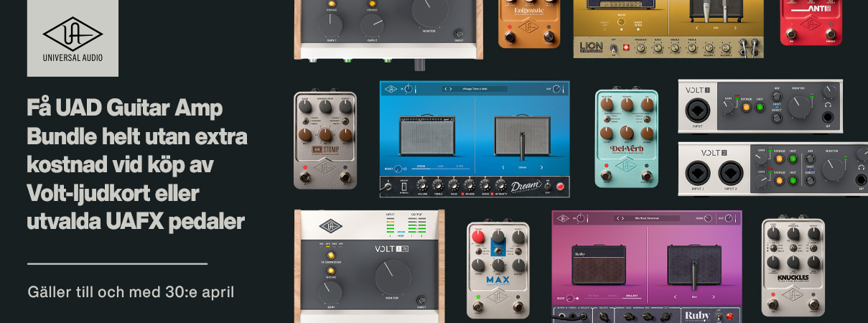Open the 80s Rock Strummer preset selector
Viewport: 868px width, 323px height.
[x=647, y=218]
